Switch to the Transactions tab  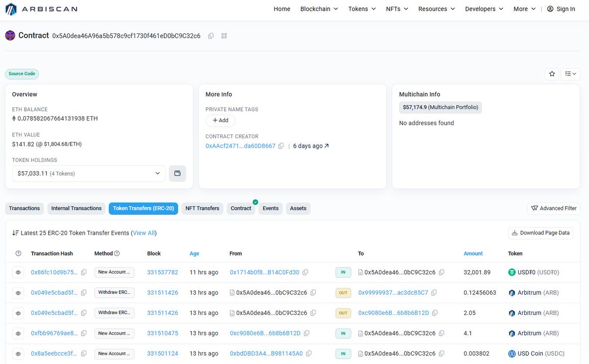pos(25,208)
